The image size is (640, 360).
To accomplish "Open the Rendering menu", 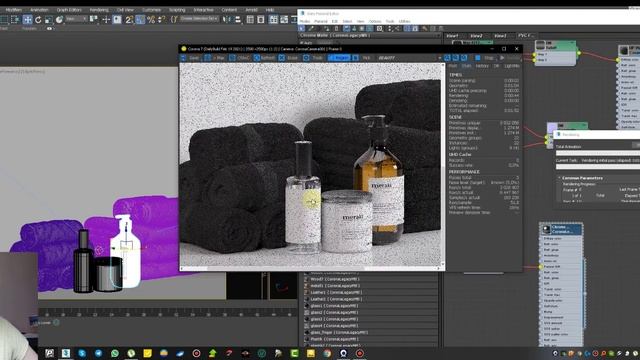I will tap(99, 10).
